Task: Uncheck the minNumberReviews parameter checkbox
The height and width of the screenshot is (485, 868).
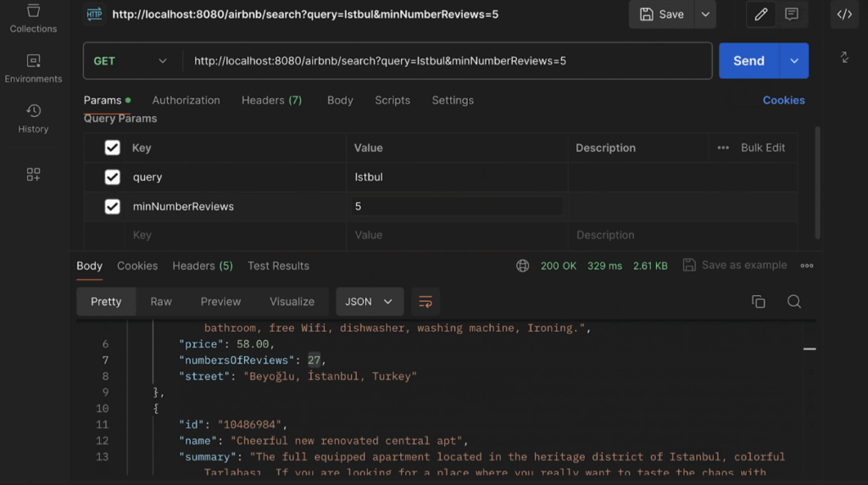Action: click(112, 206)
